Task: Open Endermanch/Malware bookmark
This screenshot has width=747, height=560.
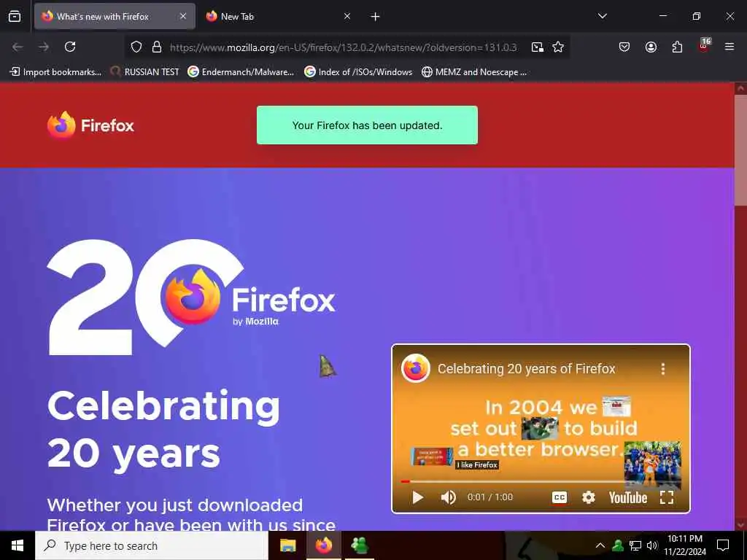Action: pos(241,72)
